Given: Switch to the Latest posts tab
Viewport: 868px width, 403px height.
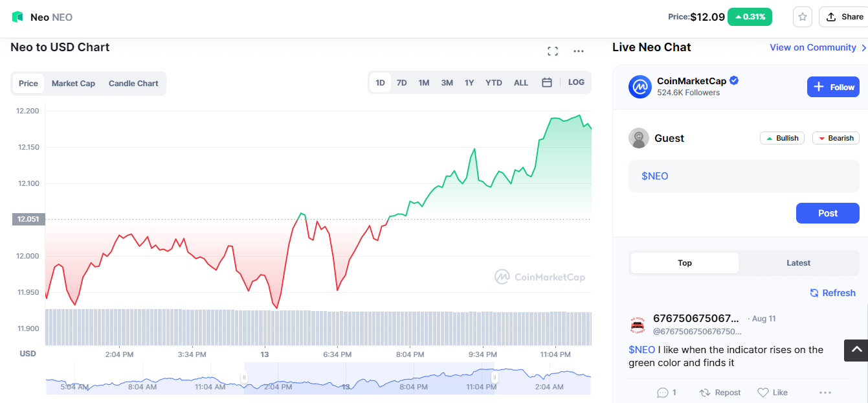Looking at the screenshot, I should [x=798, y=263].
